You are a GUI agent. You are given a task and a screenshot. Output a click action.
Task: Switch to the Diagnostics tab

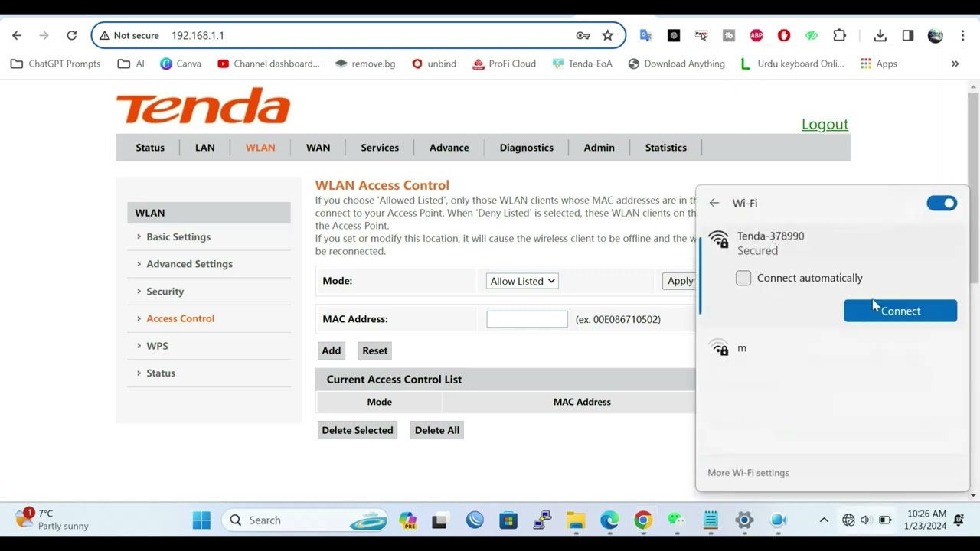(526, 148)
